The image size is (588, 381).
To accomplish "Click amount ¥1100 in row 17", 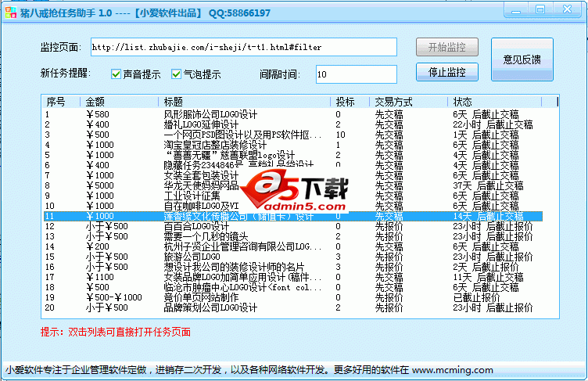I will 100,277.
